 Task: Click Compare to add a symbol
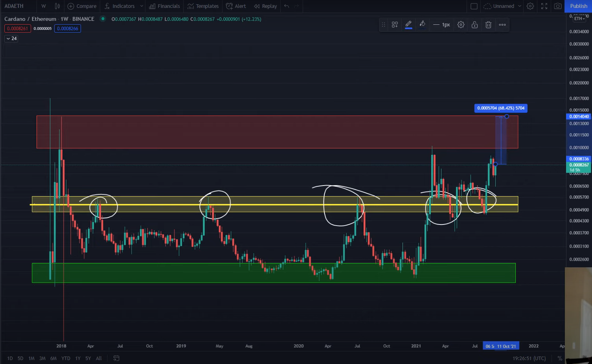click(82, 6)
